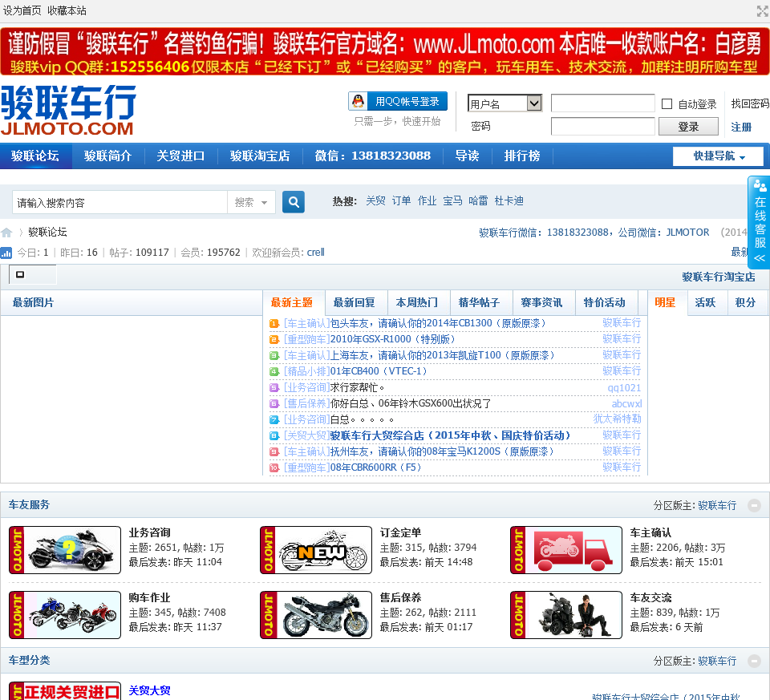This screenshot has width=770, height=700.
Task: Log in with QQ account button
Action: 398,101
